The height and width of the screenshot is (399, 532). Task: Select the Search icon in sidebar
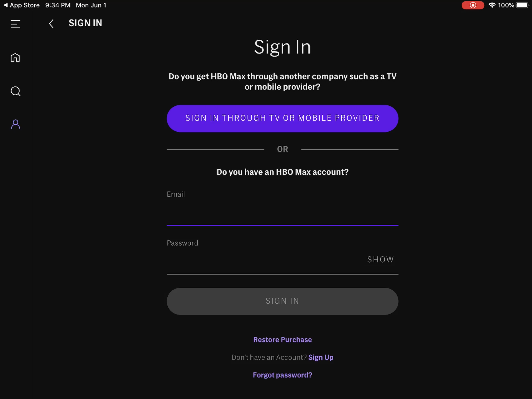pyautogui.click(x=16, y=91)
